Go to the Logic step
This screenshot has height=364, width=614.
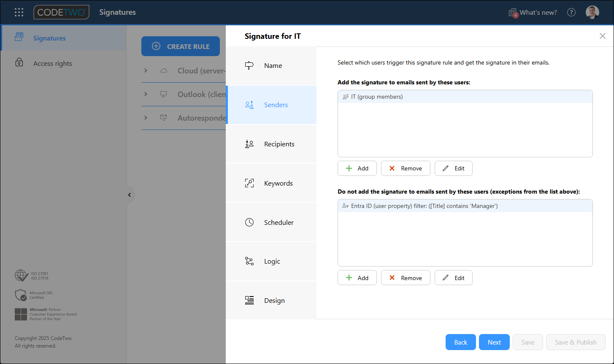(271, 261)
